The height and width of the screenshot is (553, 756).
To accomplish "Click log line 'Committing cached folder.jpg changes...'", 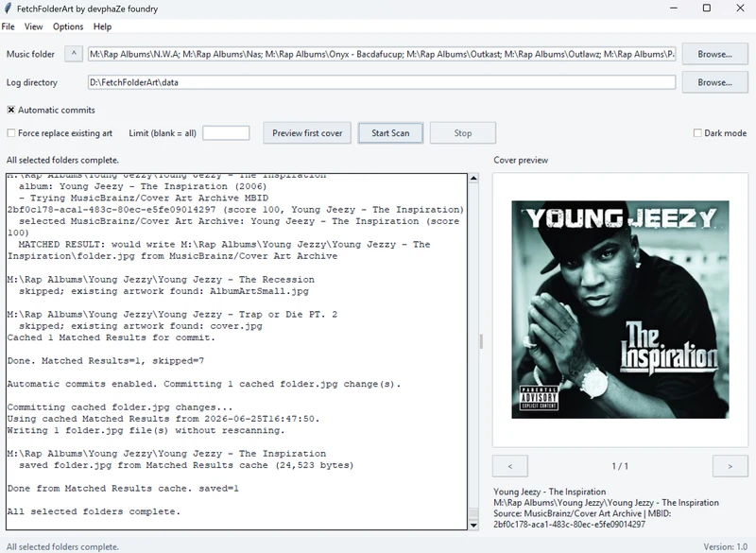I will (120, 407).
